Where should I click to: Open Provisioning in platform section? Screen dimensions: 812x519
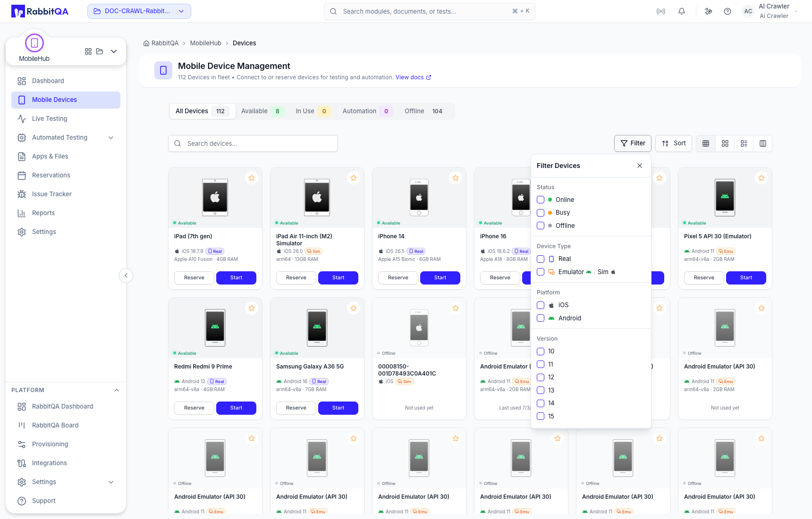[66, 444]
